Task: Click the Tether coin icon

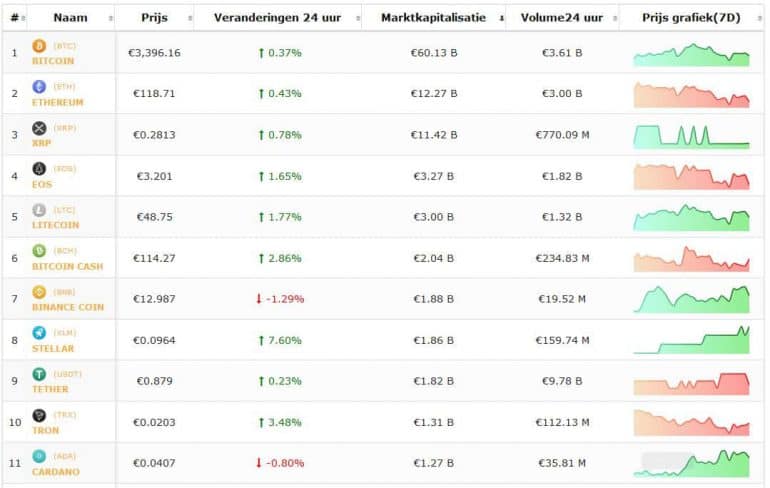Action: 39,374
